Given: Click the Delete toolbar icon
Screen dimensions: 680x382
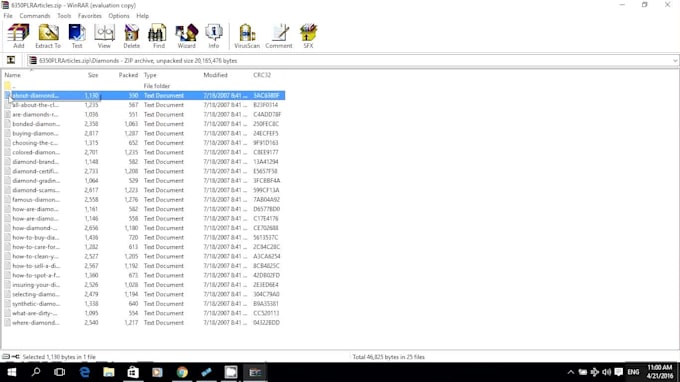Looking at the screenshot, I should [x=131, y=36].
